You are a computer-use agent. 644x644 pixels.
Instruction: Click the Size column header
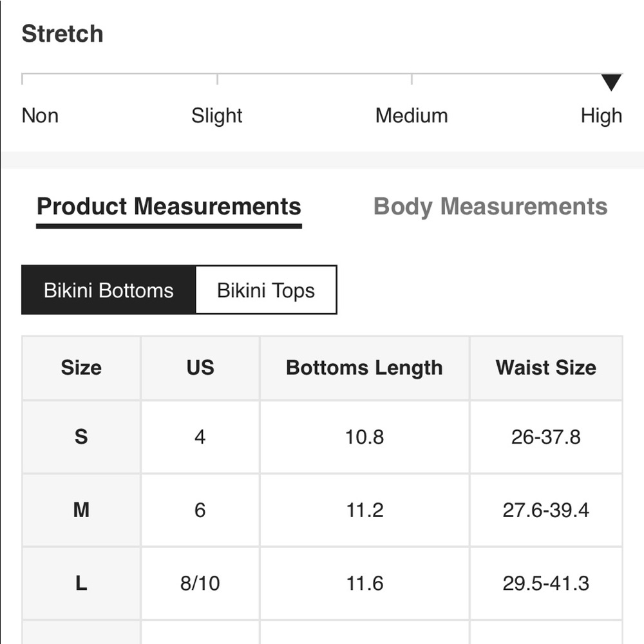(x=81, y=368)
